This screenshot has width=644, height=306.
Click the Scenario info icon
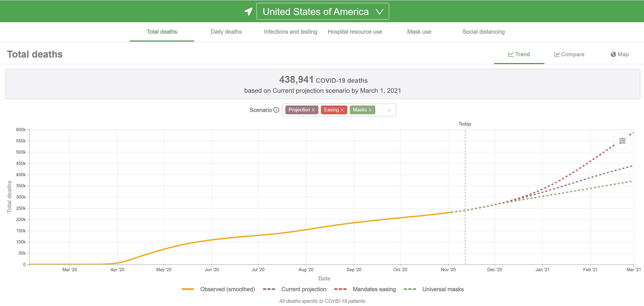[x=276, y=110]
